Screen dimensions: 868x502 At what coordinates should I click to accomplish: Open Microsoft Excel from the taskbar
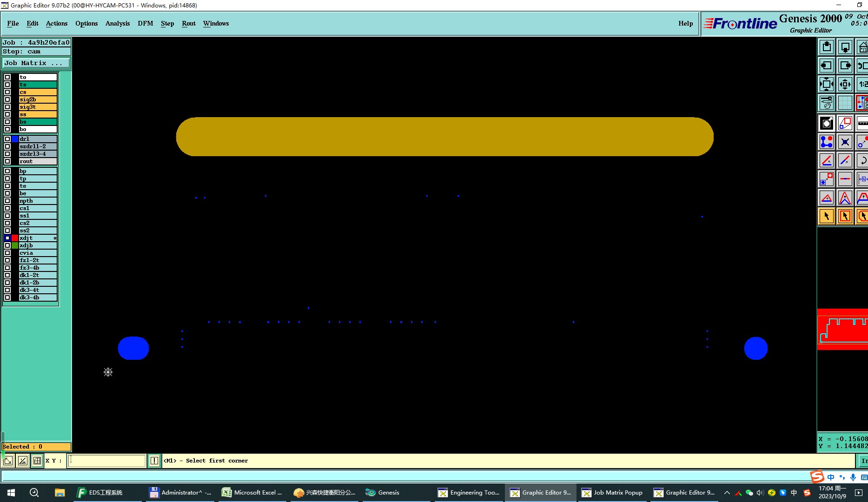tap(252, 493)
